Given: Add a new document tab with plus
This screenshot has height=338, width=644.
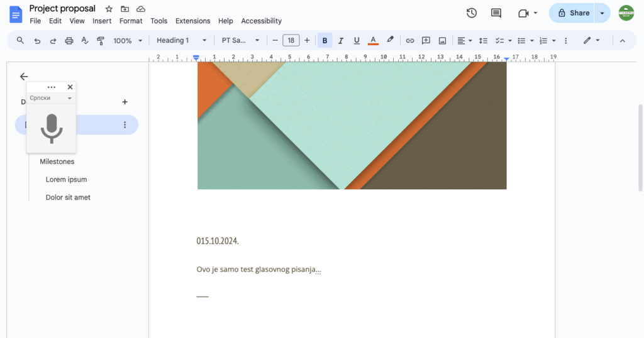Looking at the screenshot, I should point(125,102).
